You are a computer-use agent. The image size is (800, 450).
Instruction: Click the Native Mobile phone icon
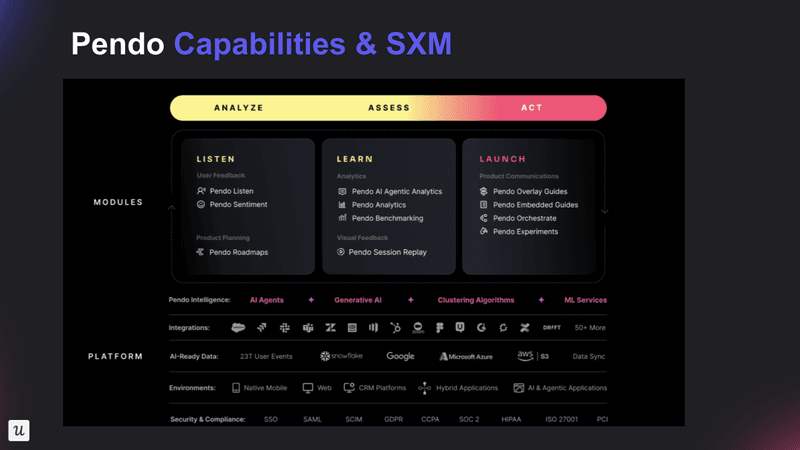point(236,388)
